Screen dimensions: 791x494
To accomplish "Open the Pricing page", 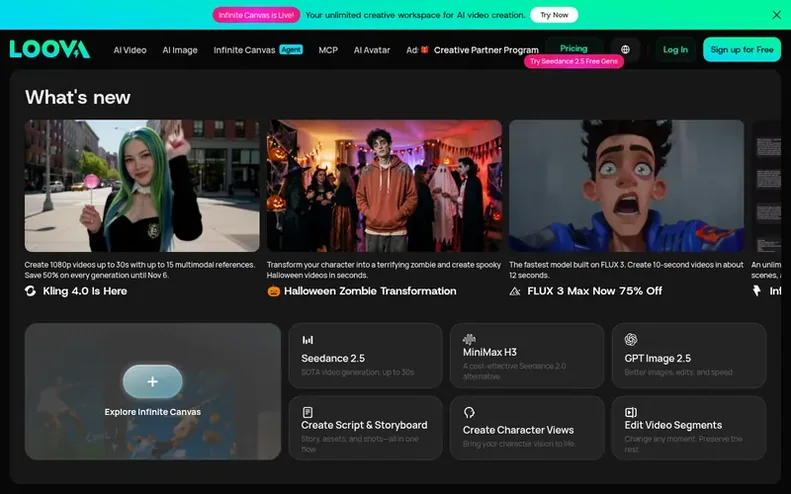I will (x=574, y=48).
